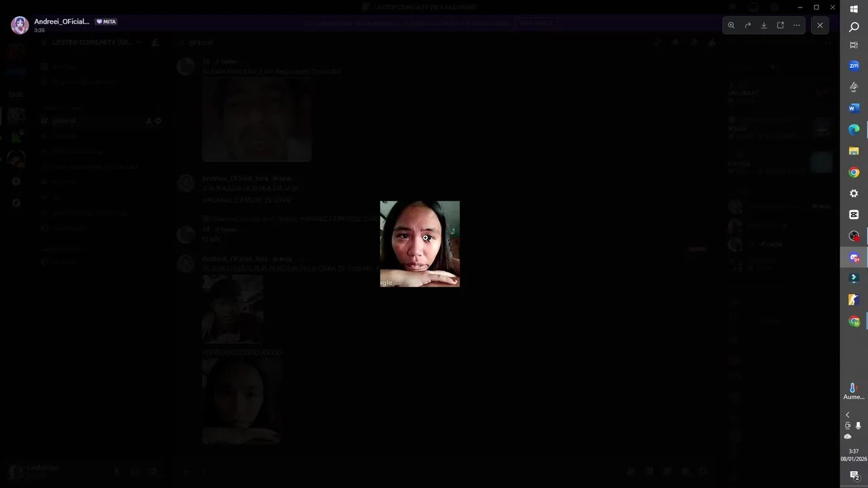Download the image with the download arrow icon
Image resolution: width=868 pixels, height=488 pixels.
tap(764, 25)
